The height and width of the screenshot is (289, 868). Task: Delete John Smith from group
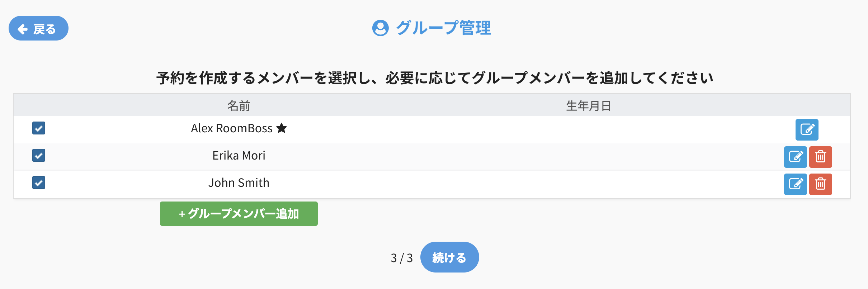point(820,184)
